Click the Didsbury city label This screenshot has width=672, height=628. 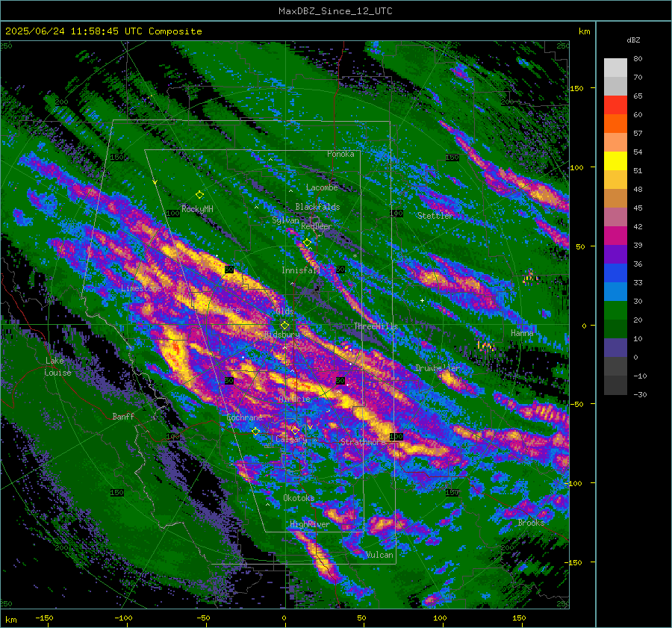[281, 335]
